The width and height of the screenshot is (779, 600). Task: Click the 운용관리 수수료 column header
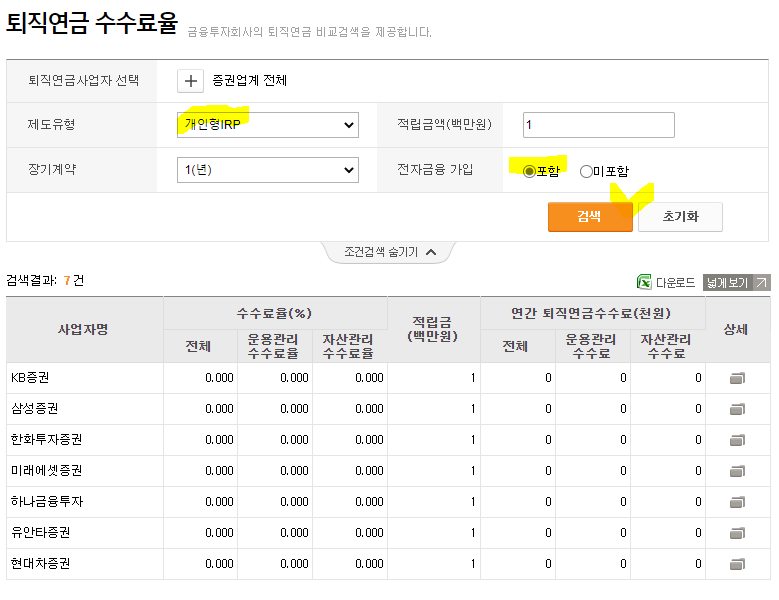point(592,346)
